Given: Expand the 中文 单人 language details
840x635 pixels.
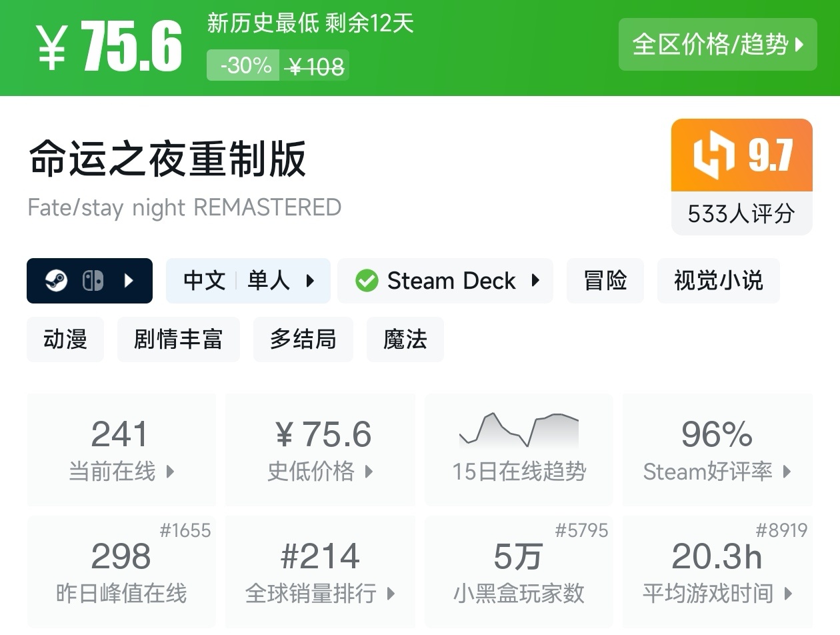Looking at the screenshot, I should [248, 281].
